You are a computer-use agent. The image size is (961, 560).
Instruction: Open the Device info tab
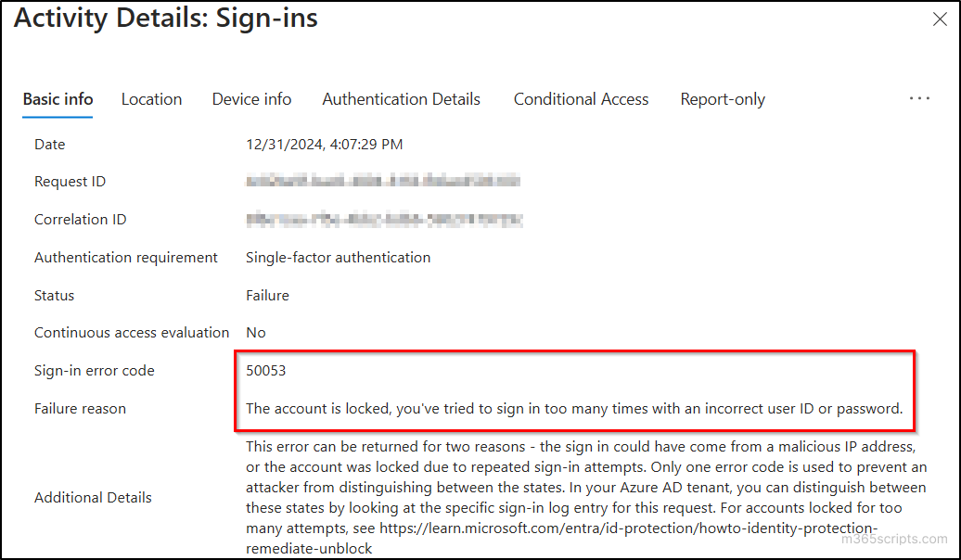click(x=251, y=99)
